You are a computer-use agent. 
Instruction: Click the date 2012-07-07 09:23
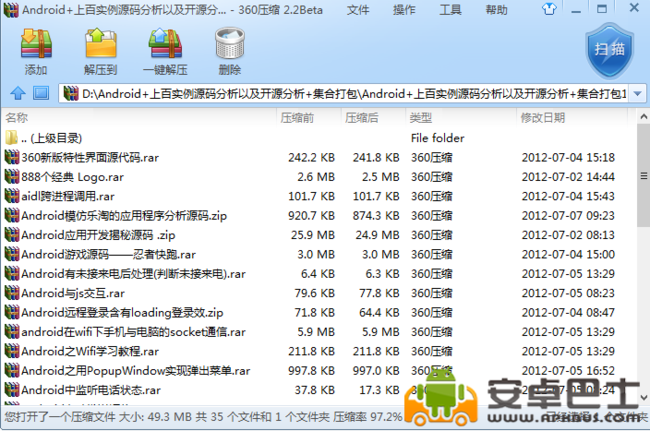568,216
